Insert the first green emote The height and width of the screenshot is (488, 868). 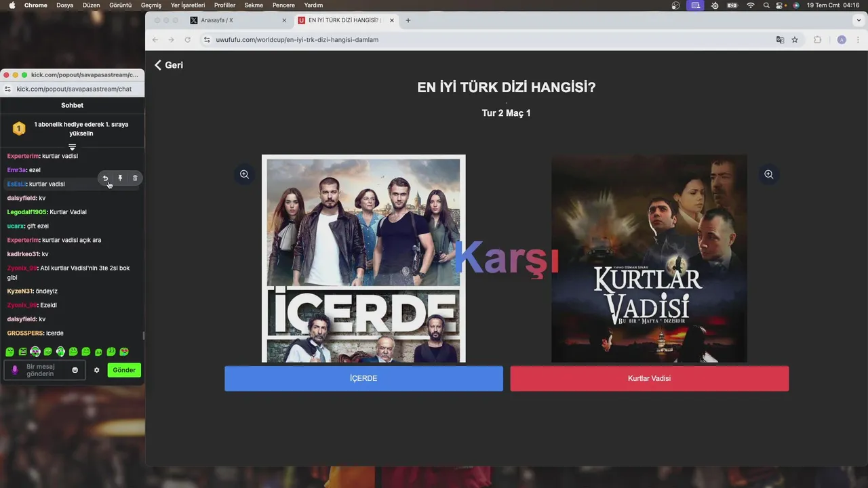9,352
